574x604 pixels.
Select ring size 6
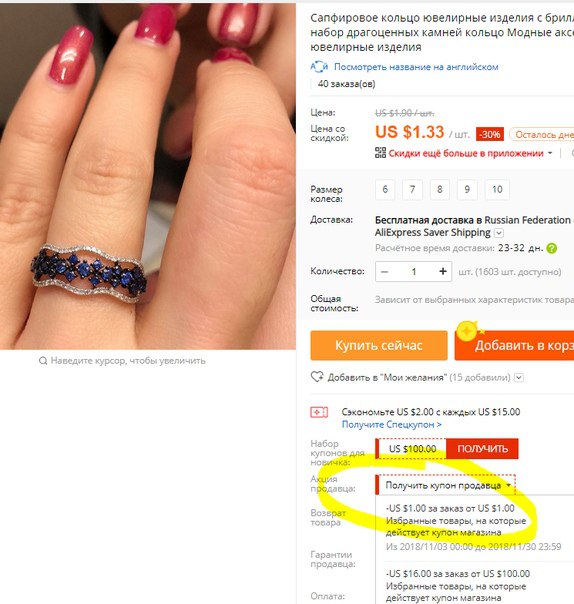[x=385, y=189]
